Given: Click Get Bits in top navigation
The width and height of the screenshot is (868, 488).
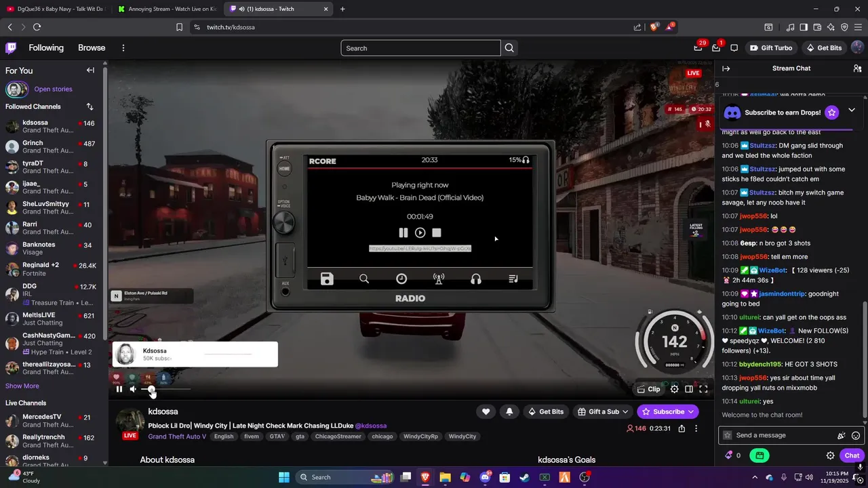Looking at the screenshot, I should (824, 48).
